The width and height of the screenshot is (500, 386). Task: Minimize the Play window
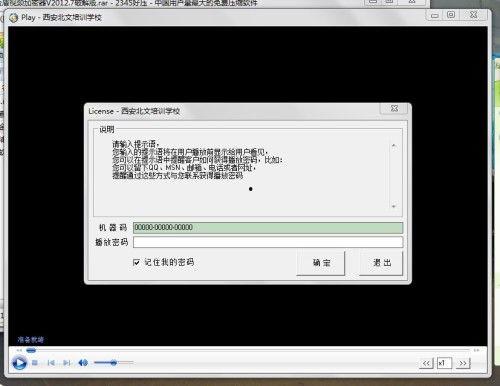(x=435, y=15)
